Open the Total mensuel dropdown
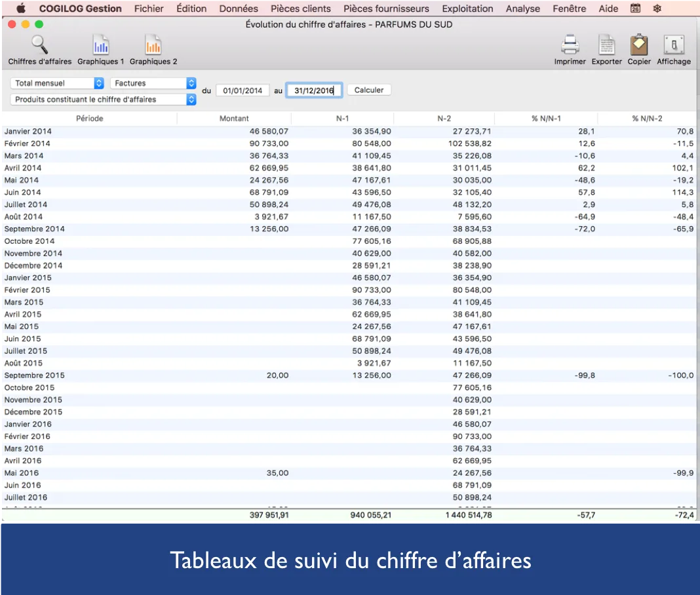Screen dimensions: 700x595 (57, 83)
